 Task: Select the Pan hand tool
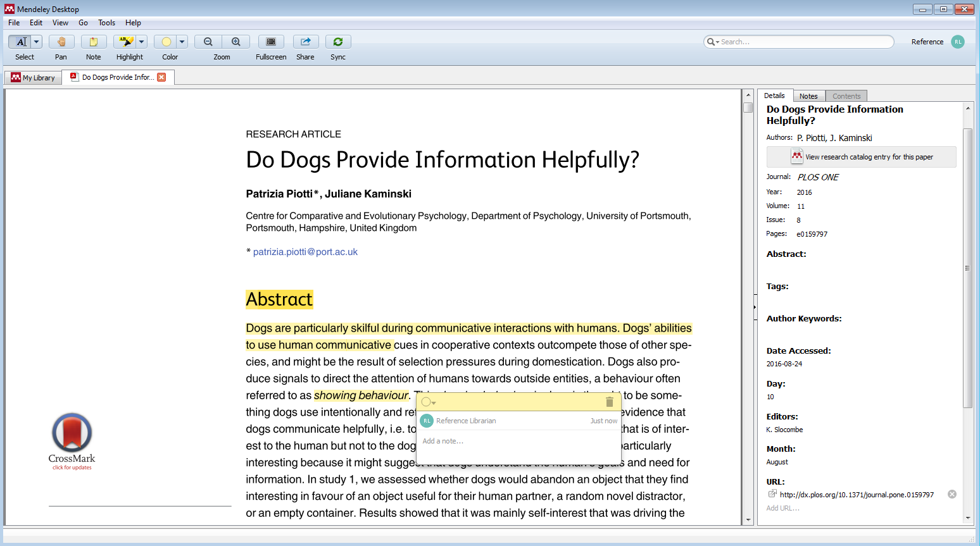coord(61,42)
